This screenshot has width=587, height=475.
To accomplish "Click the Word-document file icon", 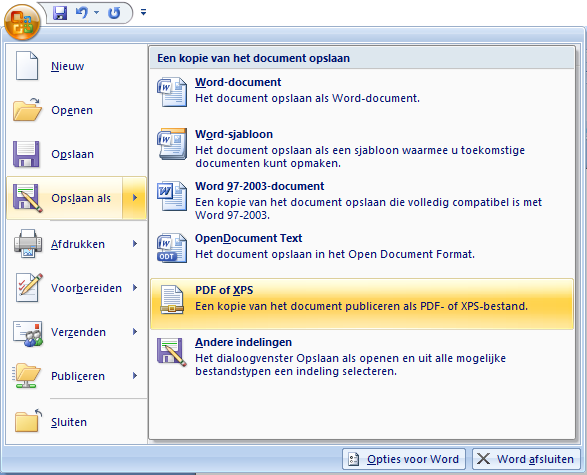I will pyautogui.click(x=172, y=92).
